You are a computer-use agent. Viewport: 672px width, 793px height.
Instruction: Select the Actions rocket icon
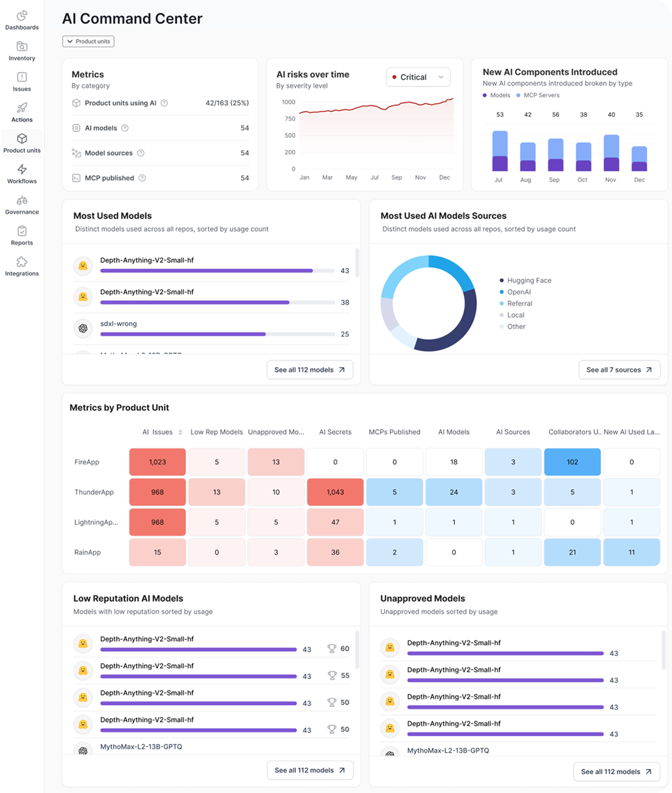pos(22,108)
